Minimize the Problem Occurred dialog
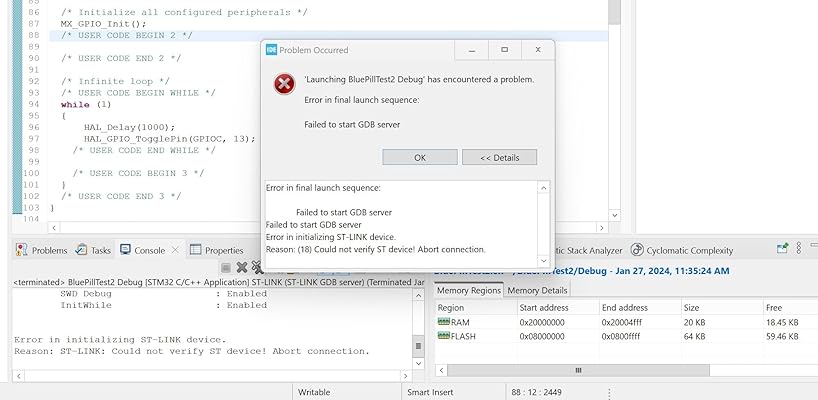The height and width of the screenshot is (400, 818). pos(472,50)
